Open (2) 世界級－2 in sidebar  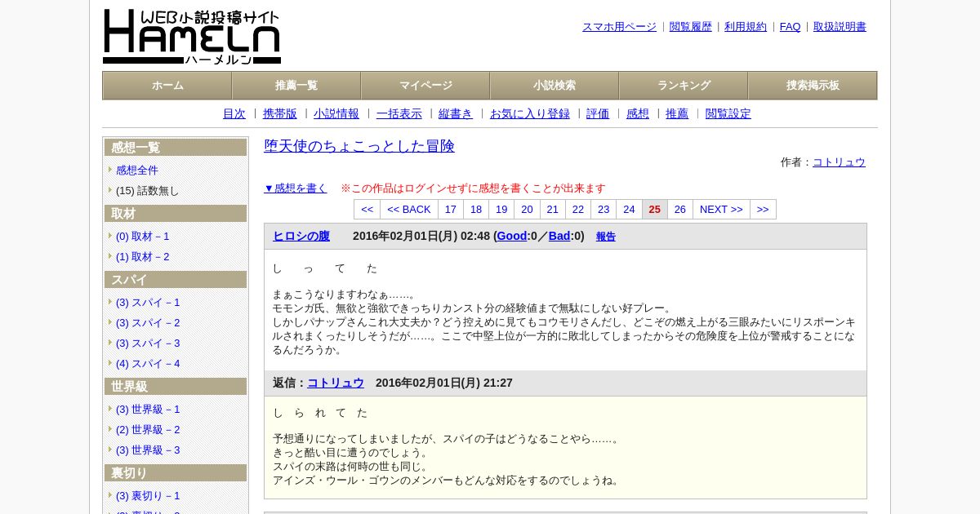pos(148,430)
